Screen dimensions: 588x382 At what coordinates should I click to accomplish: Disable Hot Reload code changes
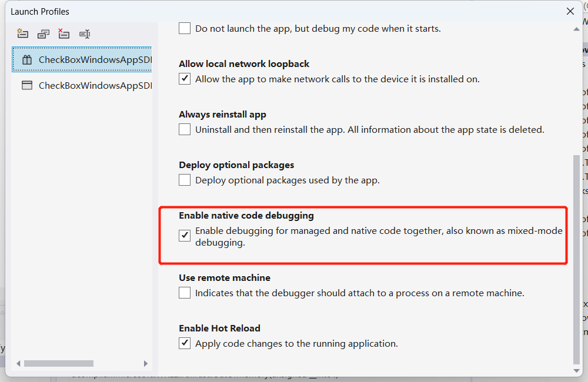(184, 343)
